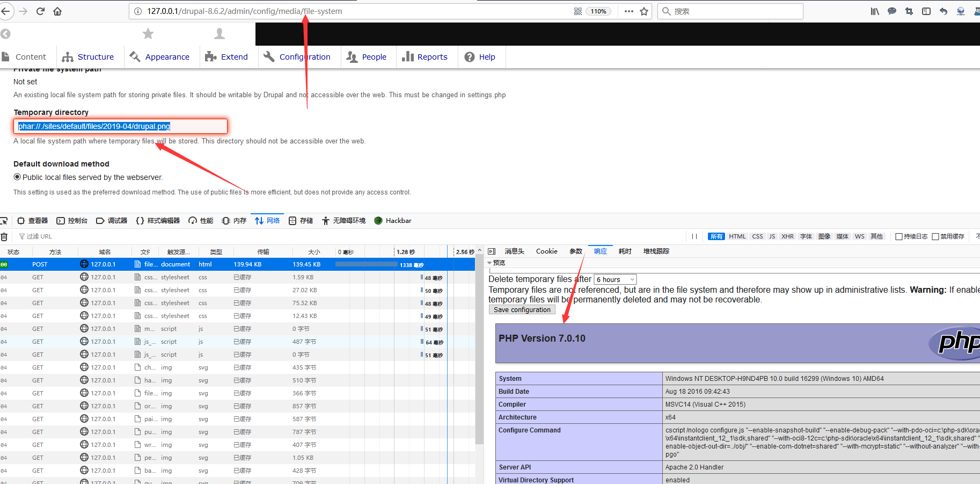Screen dimensions: 980x484
Task: Filter requests by XHR type
Action: click(x=787, y=236)
